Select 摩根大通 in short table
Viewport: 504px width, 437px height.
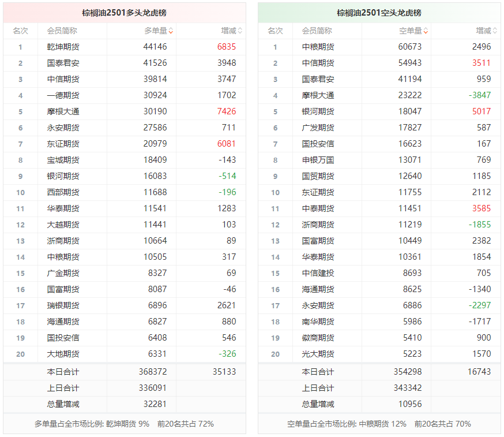coord(318,96)
